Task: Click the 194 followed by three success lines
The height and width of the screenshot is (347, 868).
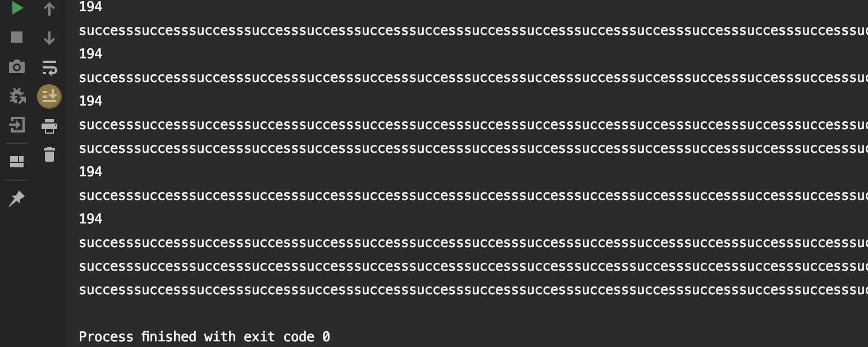Action: (91, 219)
